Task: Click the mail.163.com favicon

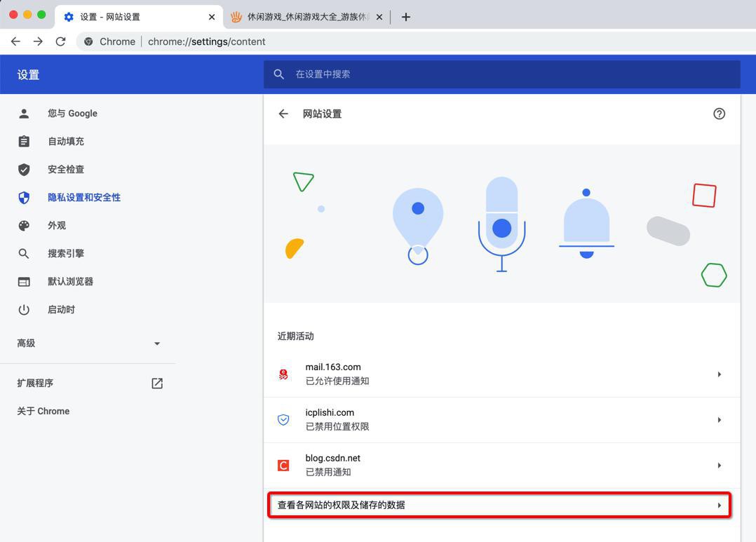Action: tap(283, 374)
